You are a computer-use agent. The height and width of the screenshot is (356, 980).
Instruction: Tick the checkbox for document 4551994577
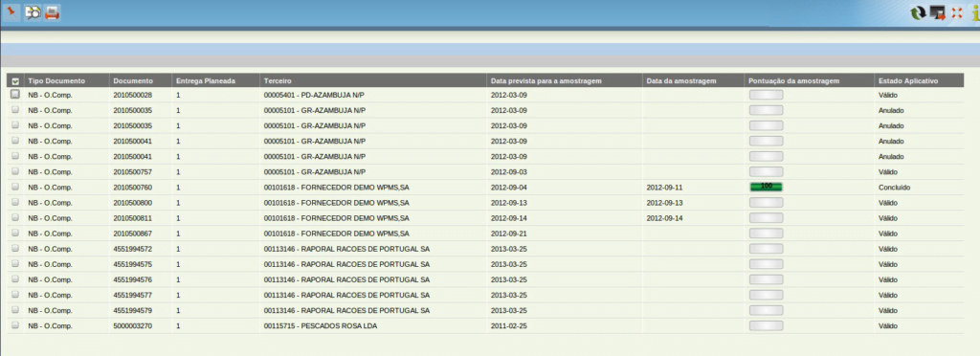[15, 295]
